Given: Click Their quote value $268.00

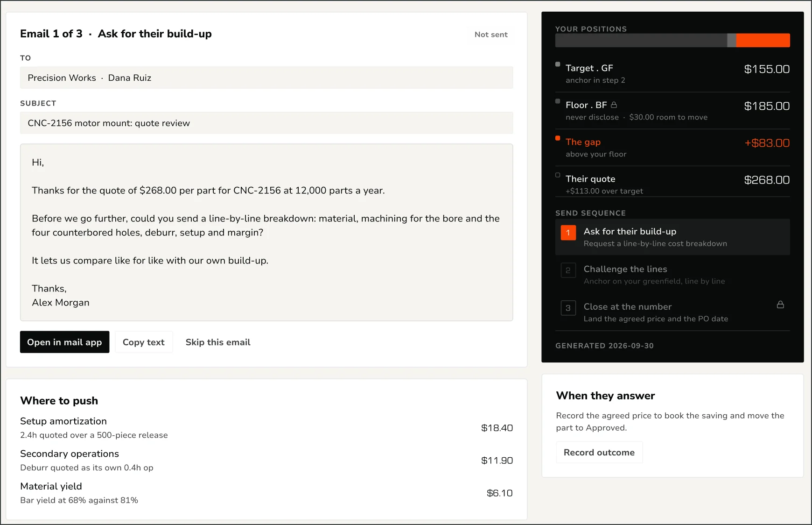Looking at the screenshot, I should point(767,180).
